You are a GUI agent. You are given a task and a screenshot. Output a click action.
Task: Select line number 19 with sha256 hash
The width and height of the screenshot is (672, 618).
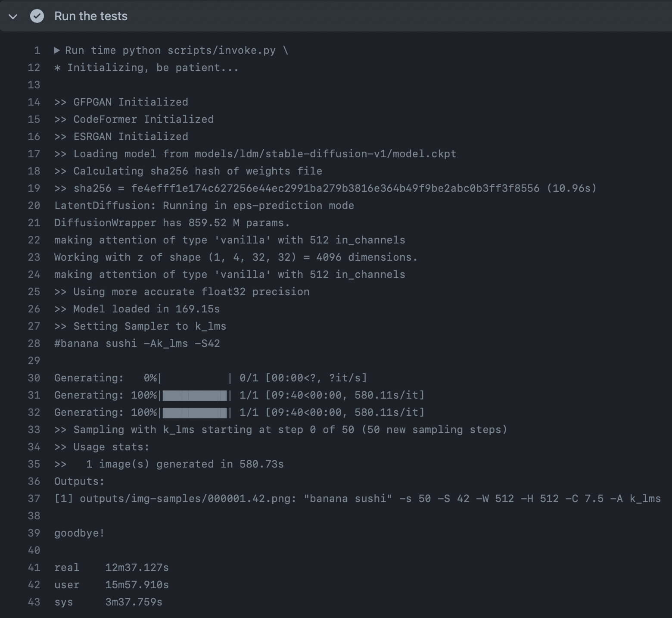pos(34,188)
